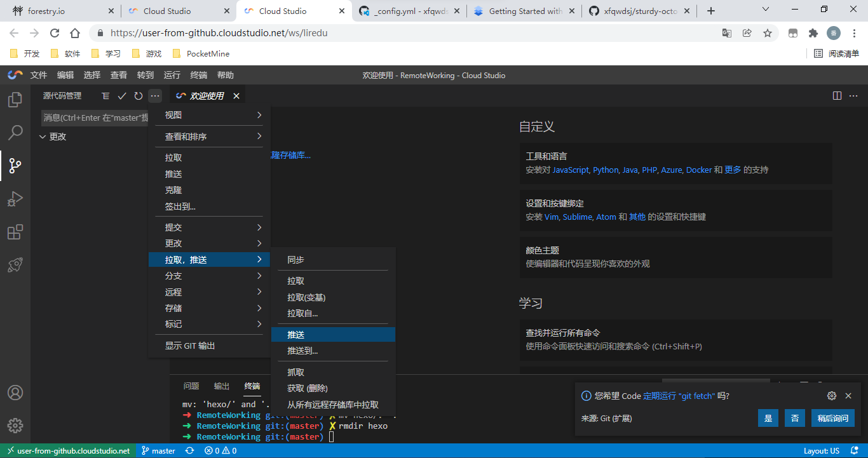
Task: Click 是 in the git fetch notification
Action: pyautogui.click(x=768, y=418)
